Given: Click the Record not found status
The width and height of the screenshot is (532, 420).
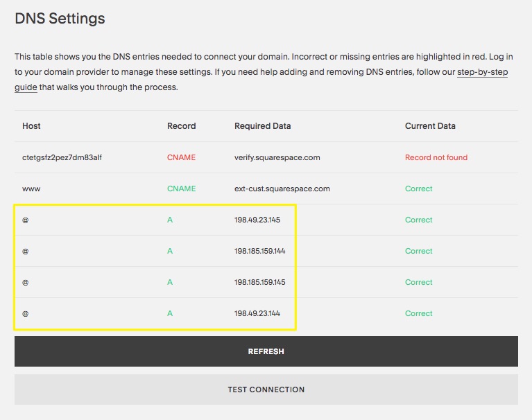Looking at the screenshot, I should click(x=436, y=157).
